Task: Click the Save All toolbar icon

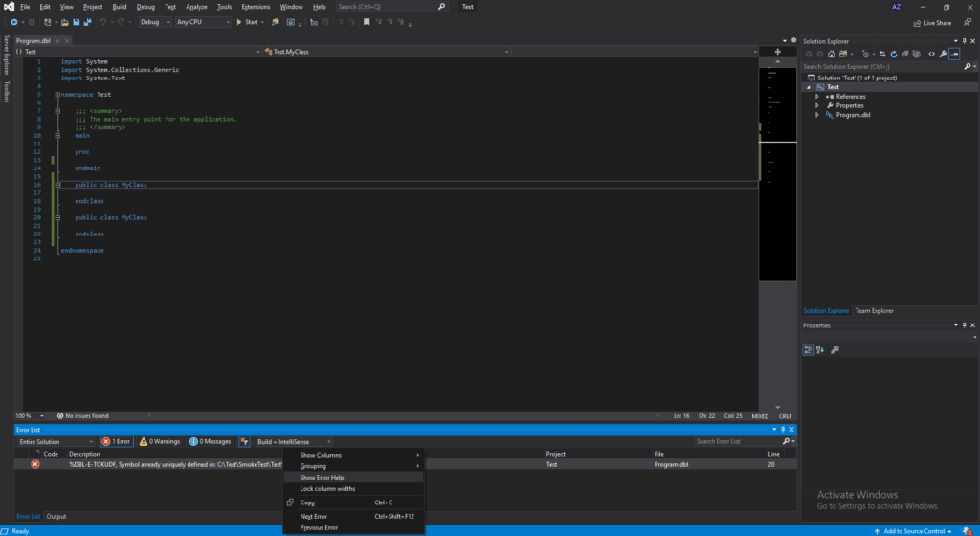Action: click(x=86, y=22)
